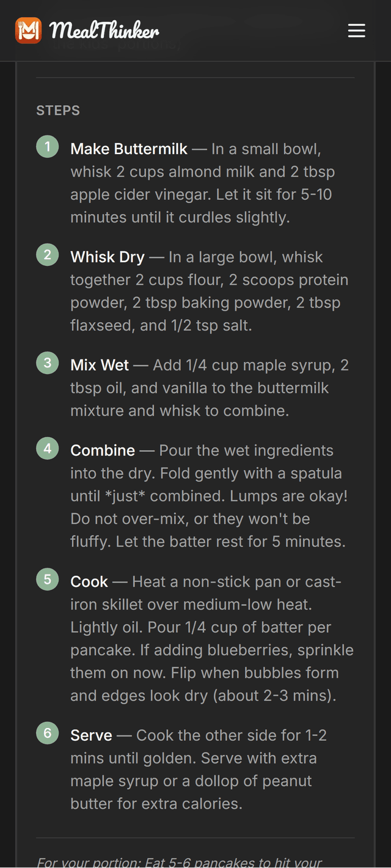Click the MealThinker fork-and-spoon logo icon

click(27, 31)
